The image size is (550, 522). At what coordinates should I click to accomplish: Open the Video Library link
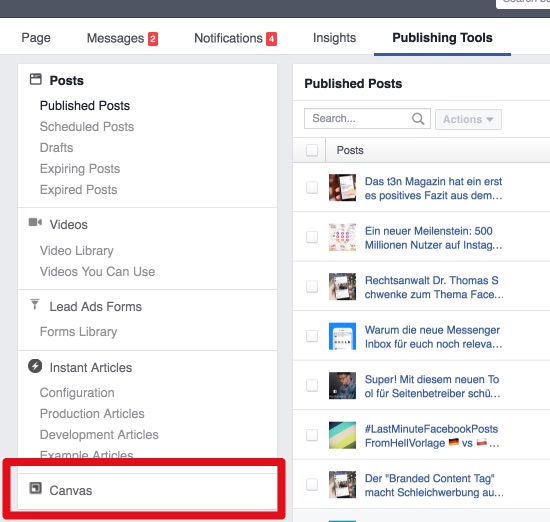[x=77, y=250]
